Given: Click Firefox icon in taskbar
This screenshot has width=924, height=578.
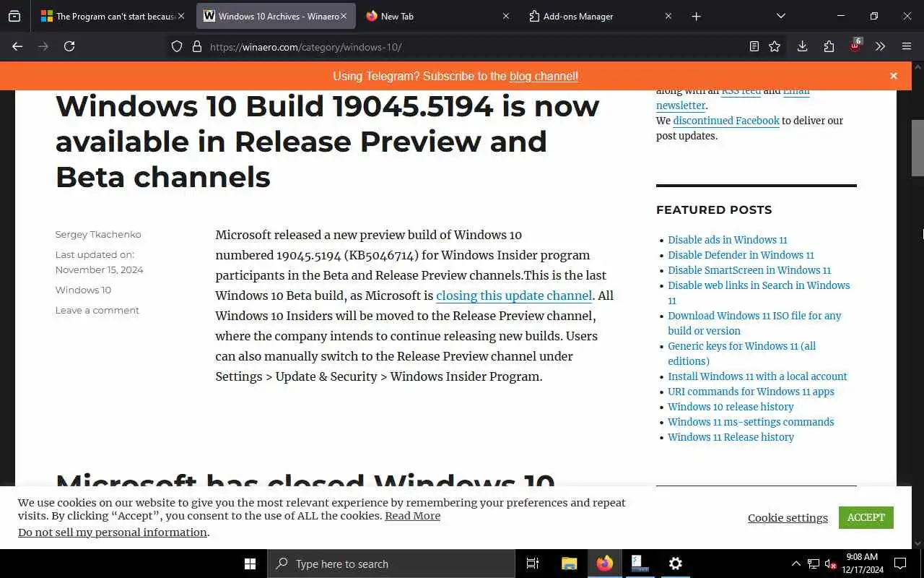Looking at the screenshot, I should click(x=604, y=564).
